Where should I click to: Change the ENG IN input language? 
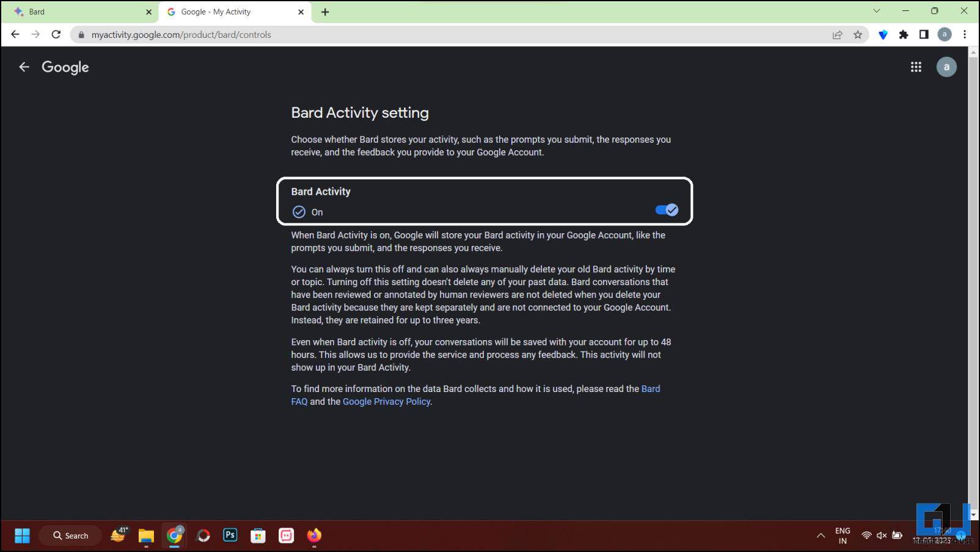[843, 536]
